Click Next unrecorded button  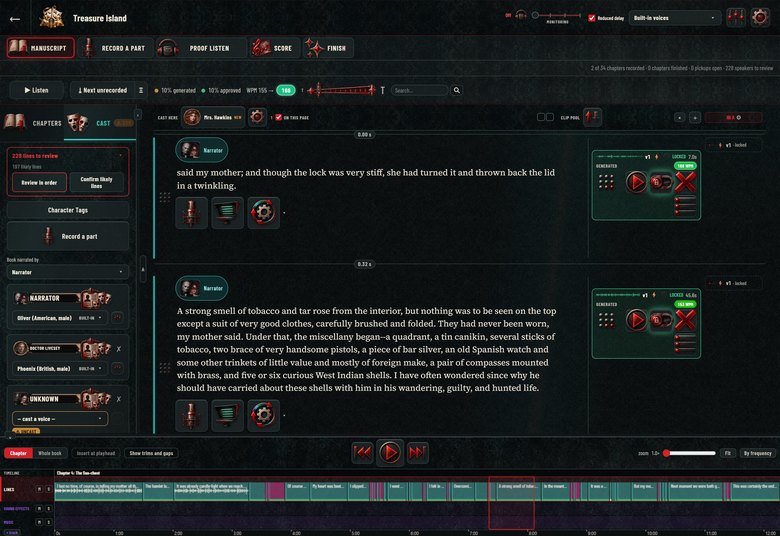pos(102,90)
